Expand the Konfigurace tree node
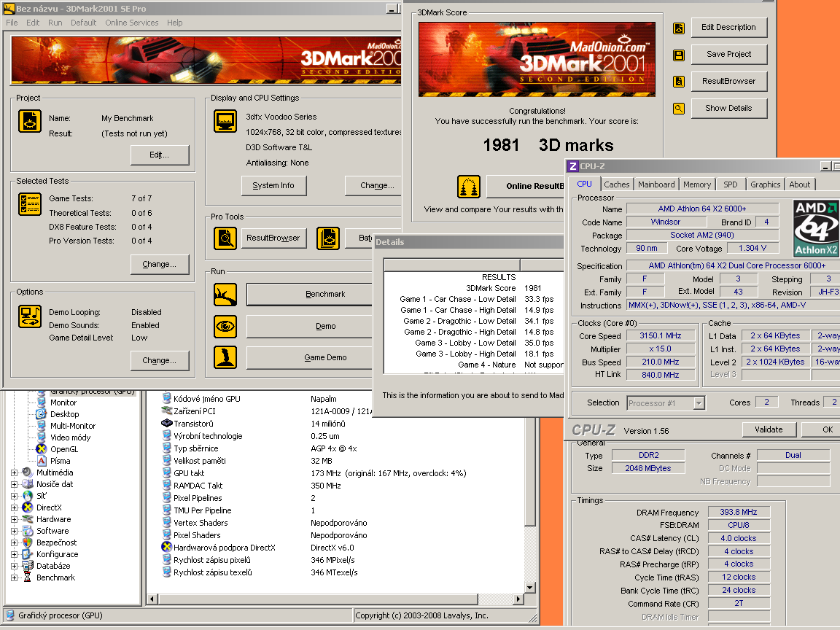Screen dimensions: 840x630 [x=15, y=554]
